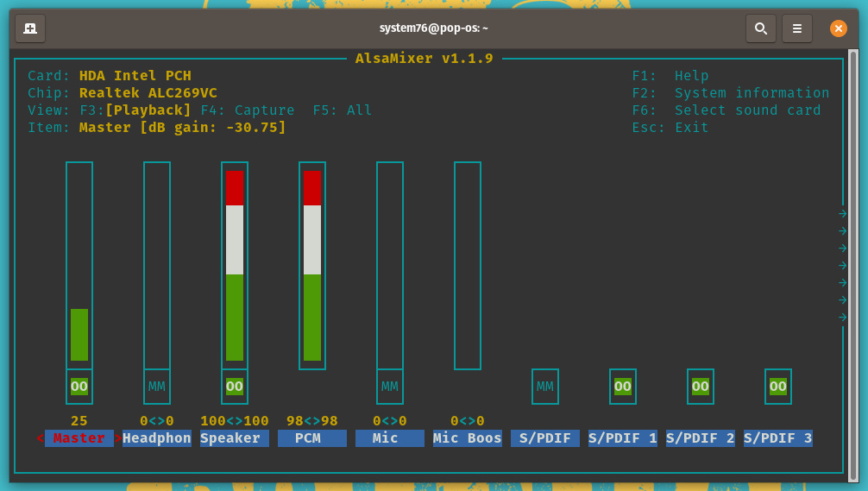Toggle Headphone mute MM box

coord(157,387)
